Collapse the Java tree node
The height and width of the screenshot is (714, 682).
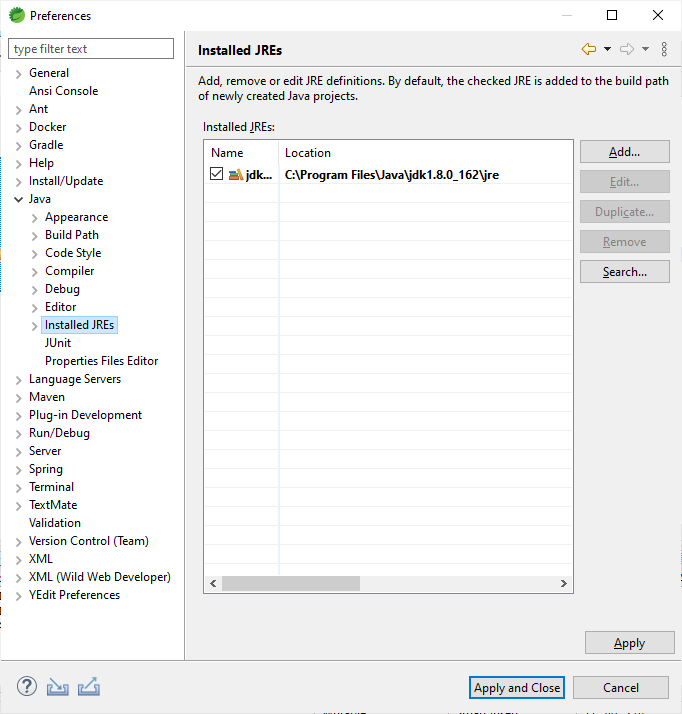click(19, 199)
